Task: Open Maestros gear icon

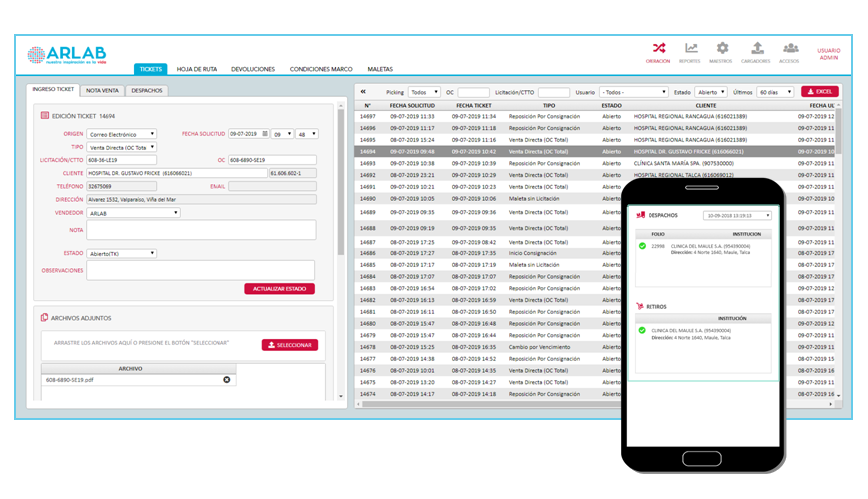Action: (722, 48)
